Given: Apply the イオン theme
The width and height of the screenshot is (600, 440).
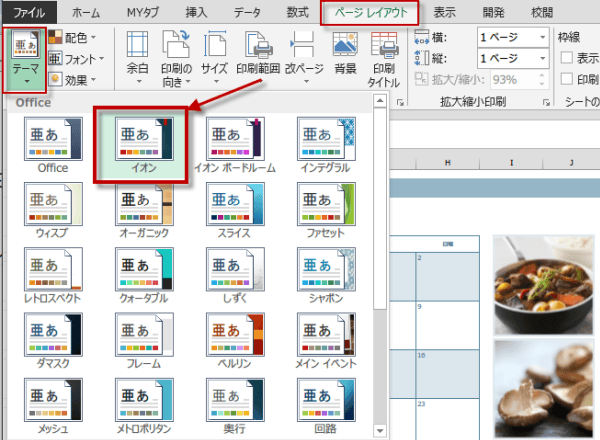Looking at the screenshot, I should click(144, 145).
